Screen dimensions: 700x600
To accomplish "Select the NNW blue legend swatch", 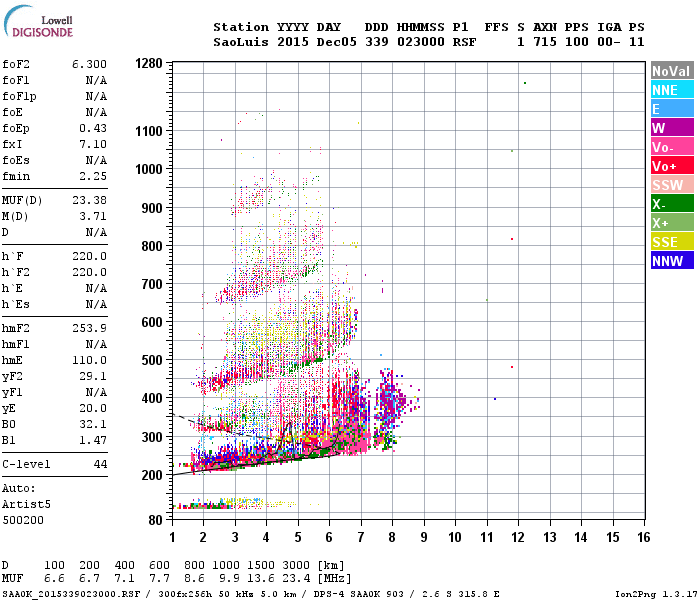I will click(672, 261).
